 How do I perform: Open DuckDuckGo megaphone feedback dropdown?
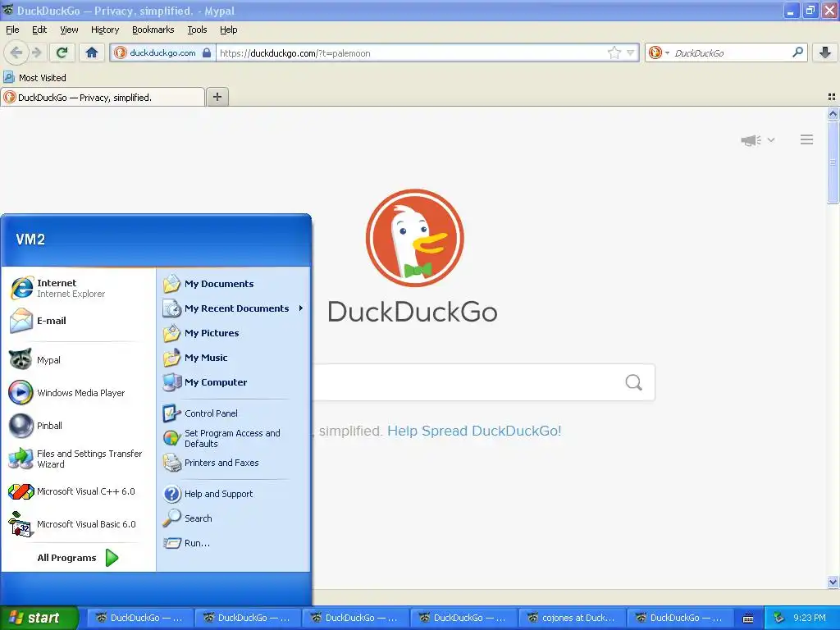(757, 139)
